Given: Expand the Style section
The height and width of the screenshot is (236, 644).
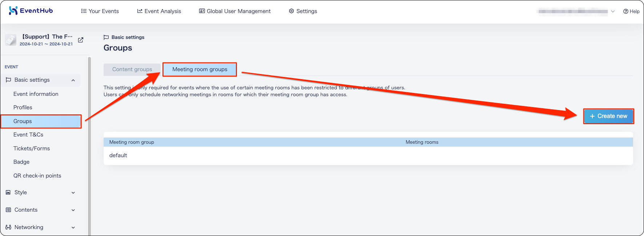Looking at the screenshot, I should click(73, 193).
